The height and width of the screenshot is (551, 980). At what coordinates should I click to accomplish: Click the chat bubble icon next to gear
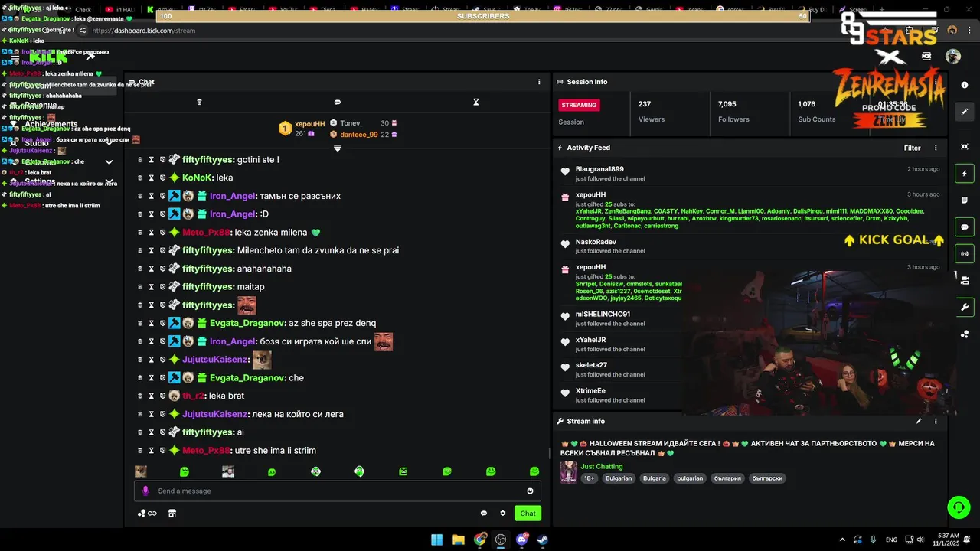pyautogui.click(x=484, y=514)
